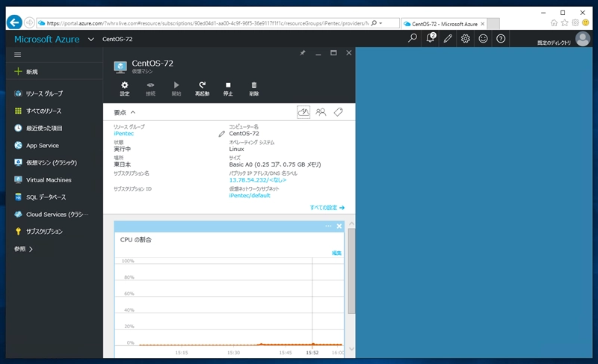Open the Azure portal search magnifier

tap(413, 39)
